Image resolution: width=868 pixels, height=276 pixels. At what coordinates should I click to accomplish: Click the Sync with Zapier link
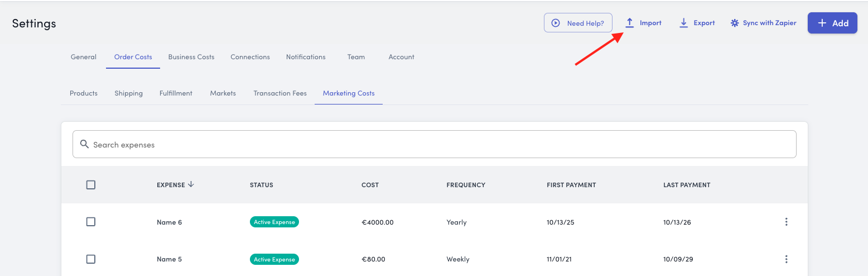tap(769, 23)
